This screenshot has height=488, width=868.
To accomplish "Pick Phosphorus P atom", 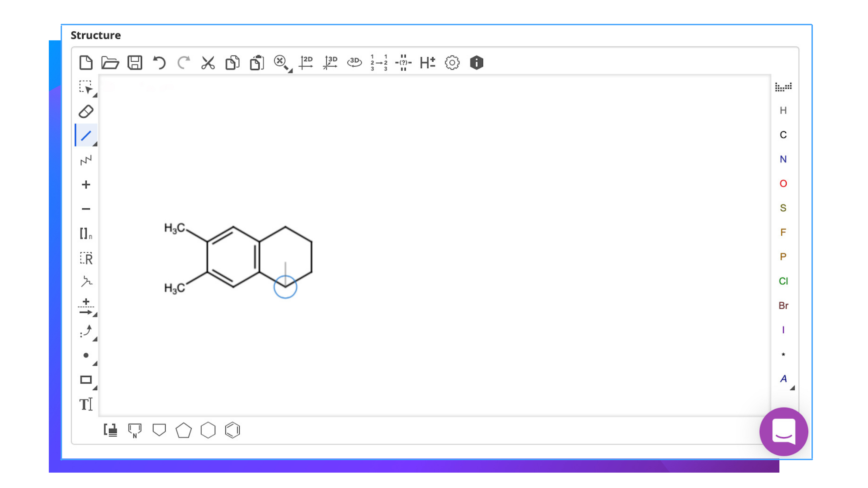I will 783,257.
